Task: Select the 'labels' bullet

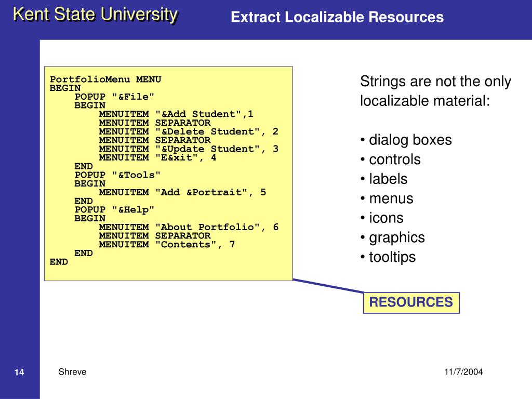Action: coord(384,179)
